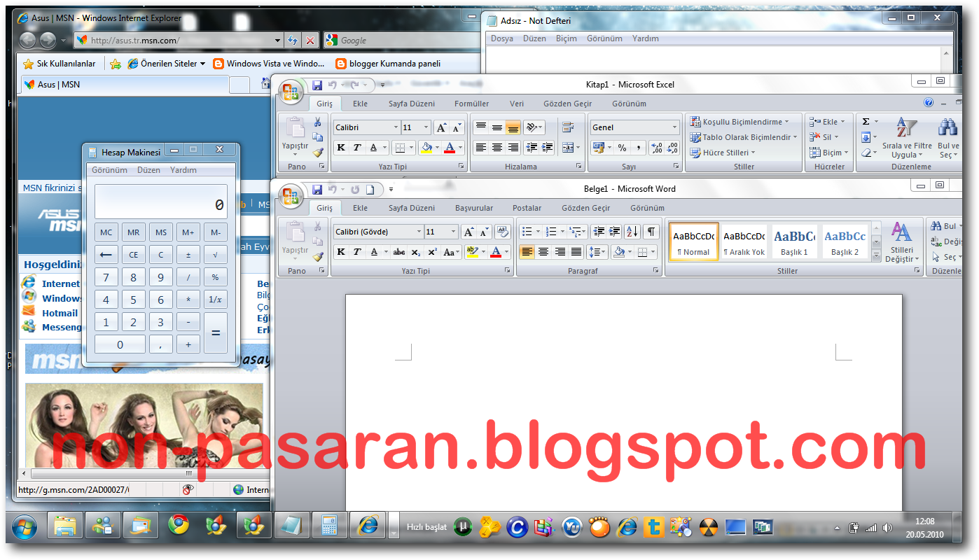Open Başvurular tab in Word
The height and width of the screenshot is (560, 979).
coord(474,208)
